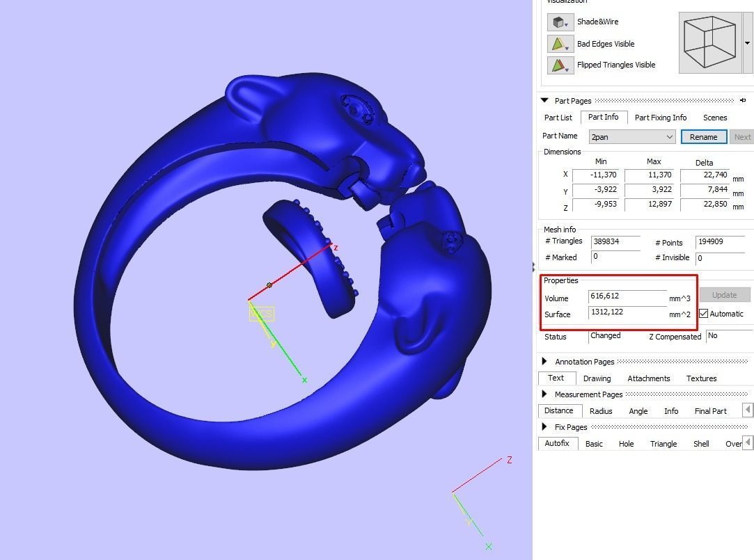Viewport: 754px width, 560px height.
Task: Open the Part Fixing Info tab
Action: click(x=660, y=118)
